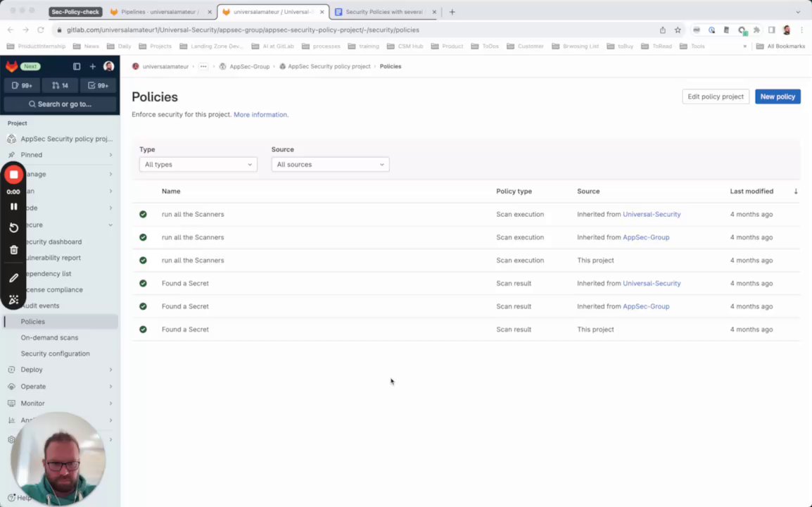This screenshot has height=507, width=812.
Task: Open the Source filter dropdown
Action: (x=330, y=164)
